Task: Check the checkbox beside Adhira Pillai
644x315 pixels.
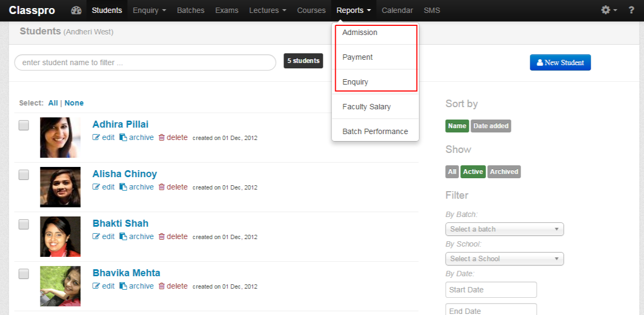Action: pos(23,125)
